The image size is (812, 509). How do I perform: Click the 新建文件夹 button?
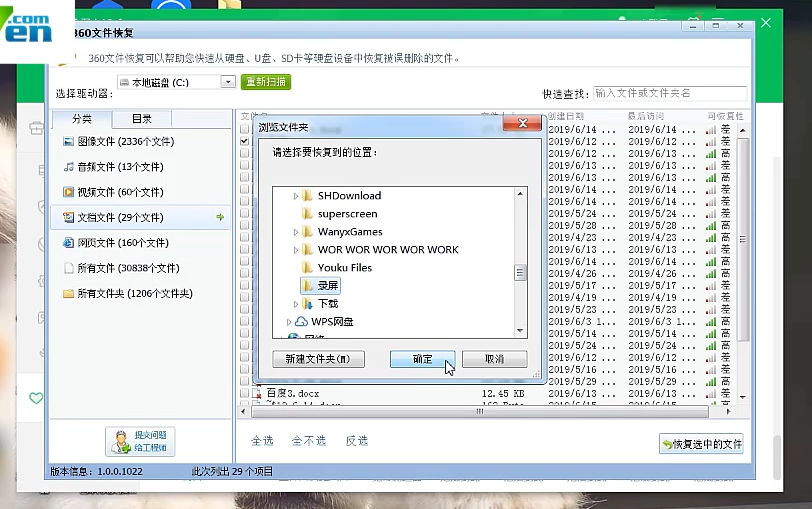pyautogui.click(x=318, y=359)
